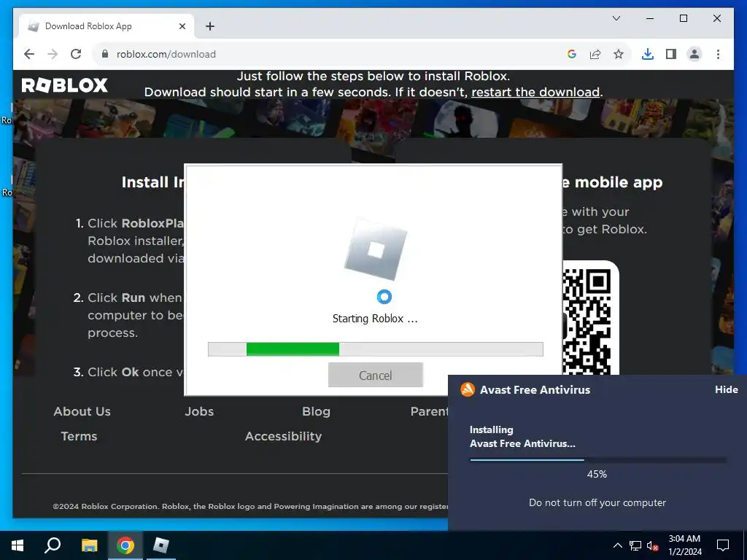The height and width of the screenshot is (560, 747).
Task: Go back using Chrome's back arrow
Action: 29,54
